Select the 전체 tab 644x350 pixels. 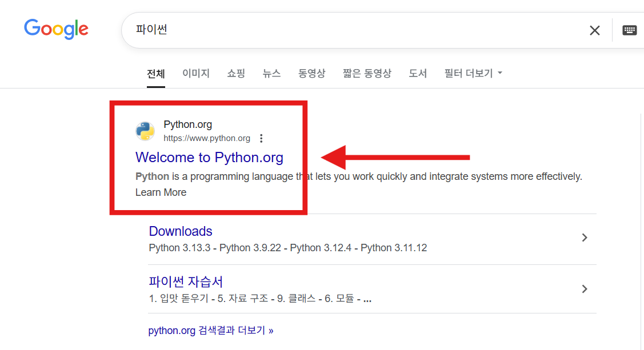(155, 74)
